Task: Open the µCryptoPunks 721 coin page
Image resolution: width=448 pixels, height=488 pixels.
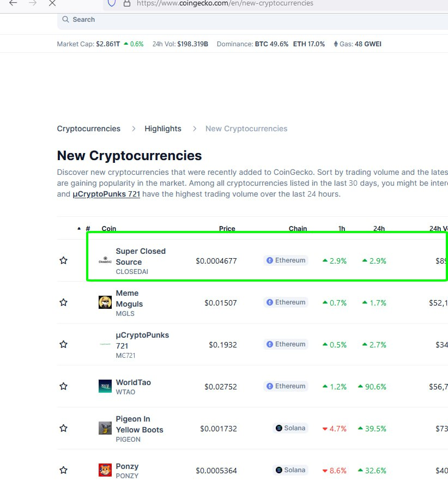Action: click(x=142, y=340)
